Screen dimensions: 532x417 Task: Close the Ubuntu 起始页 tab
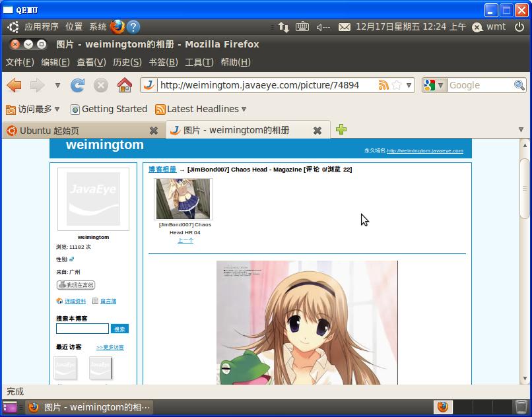click(154, 130)
